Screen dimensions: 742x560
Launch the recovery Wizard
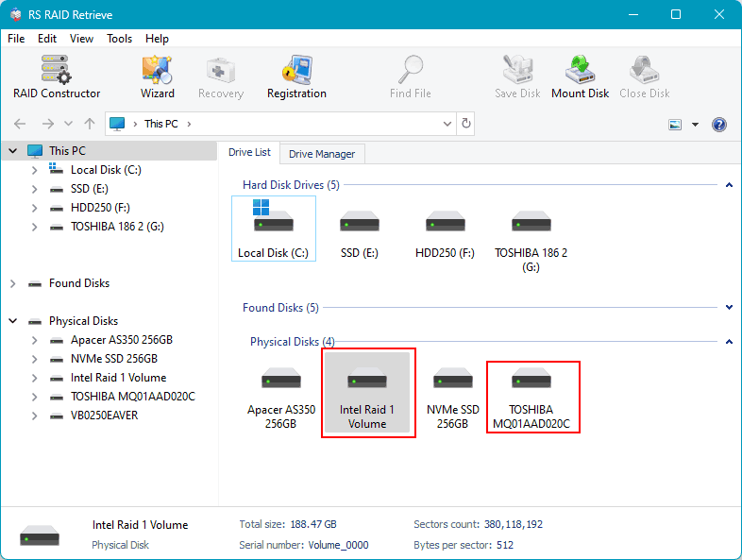point(157,76)
